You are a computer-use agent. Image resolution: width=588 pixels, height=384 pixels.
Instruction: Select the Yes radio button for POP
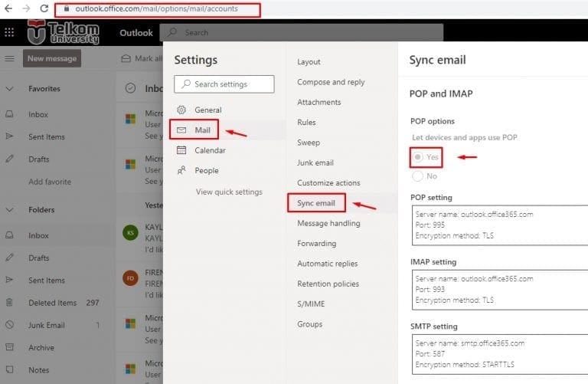418,157
